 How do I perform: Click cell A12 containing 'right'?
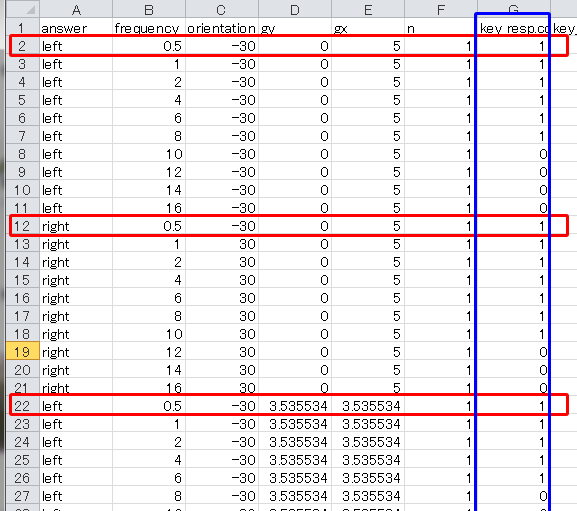[x=76, y=226]
